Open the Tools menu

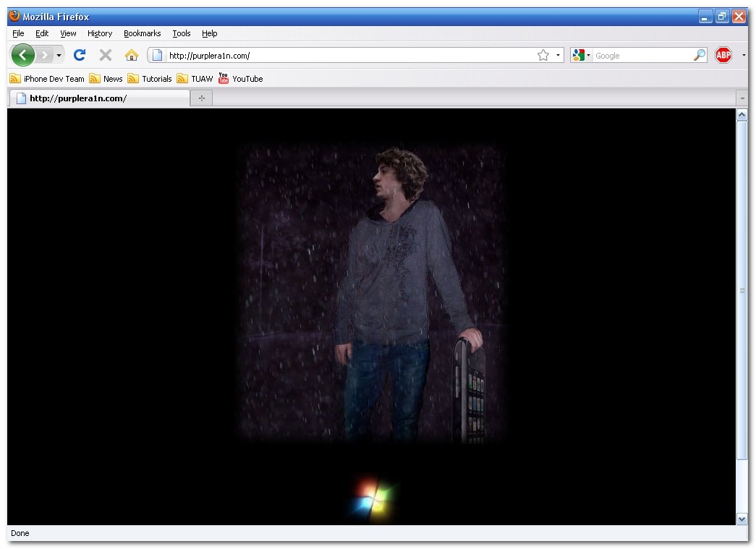[x=181, y=33]
